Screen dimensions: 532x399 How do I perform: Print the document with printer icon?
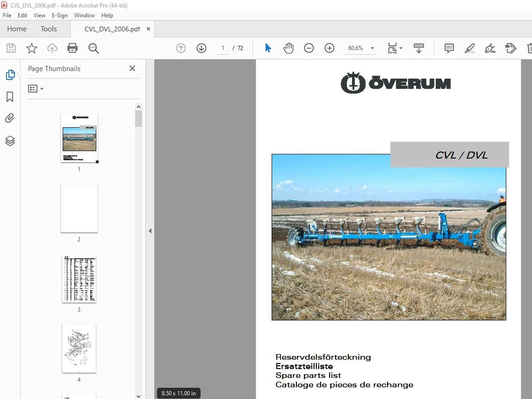[72, 48]
